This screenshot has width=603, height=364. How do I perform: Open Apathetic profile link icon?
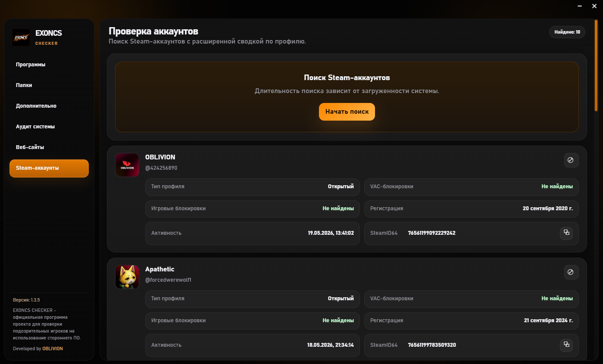tap(571, 272)
